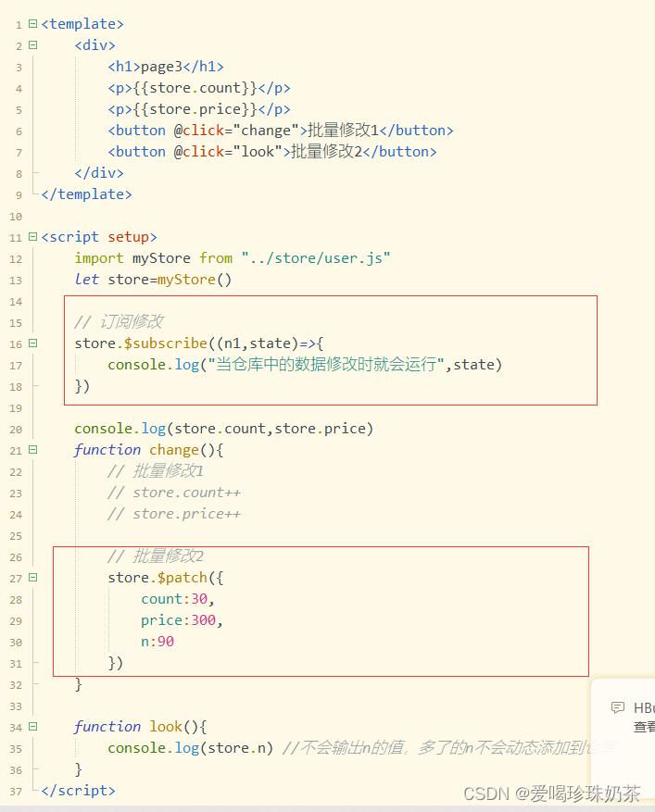
Task: Collapse the look function fold on line 34
Action: pyautogui.click(x=32, y=726)
